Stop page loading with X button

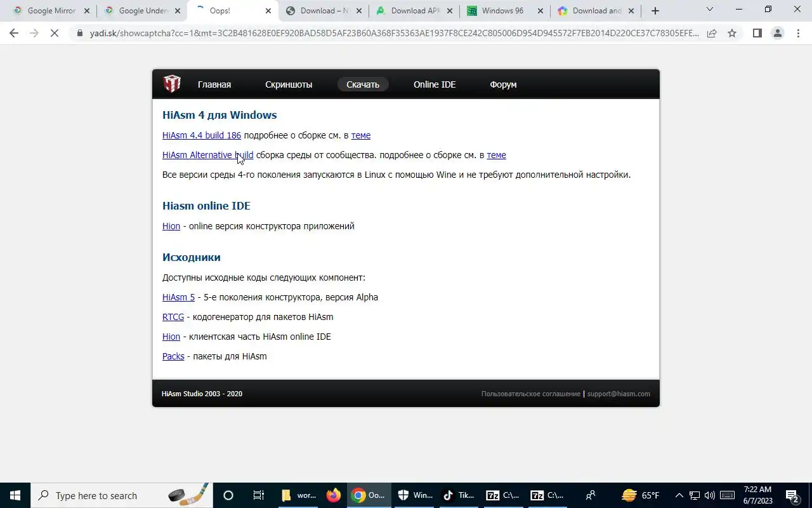coord(55,33)
